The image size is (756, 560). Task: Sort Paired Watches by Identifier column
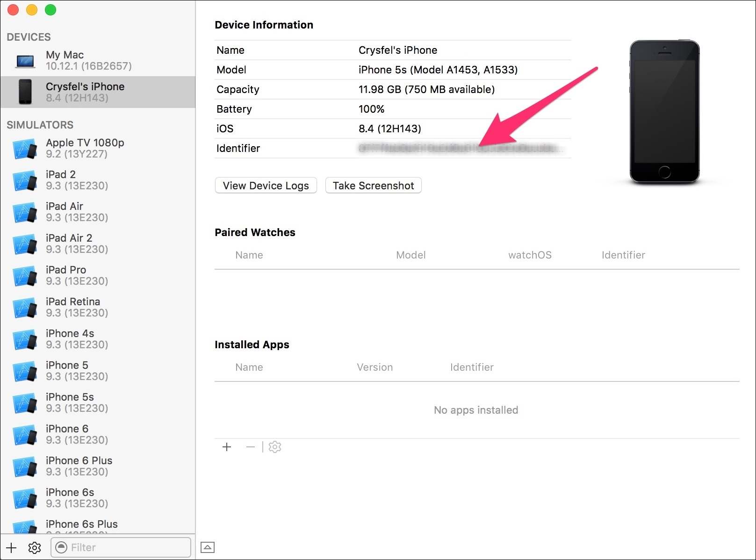[623, 255]
